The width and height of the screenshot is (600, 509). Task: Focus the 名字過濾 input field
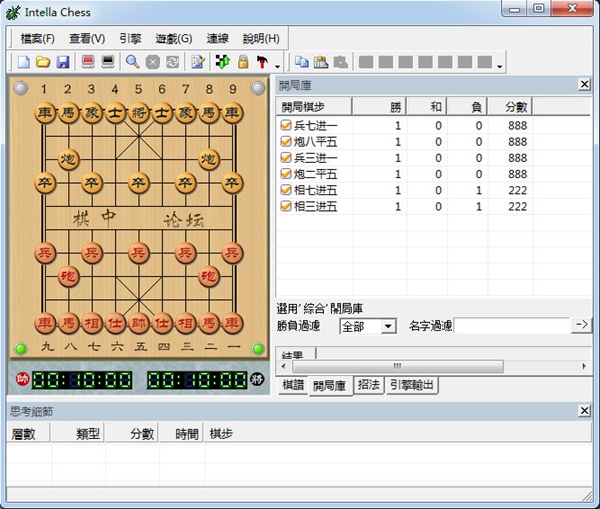click(512, 326)
